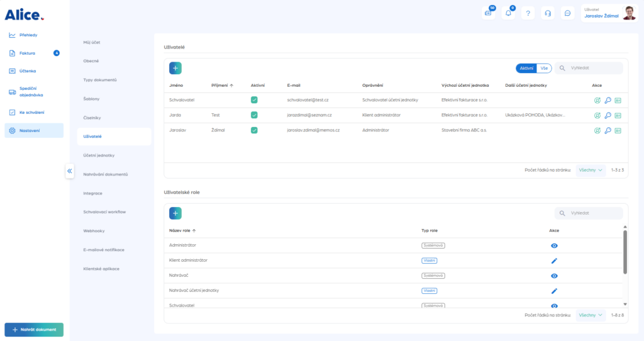This screenshot has width=644, height=341.
Task: Go to Účetní jednotky settings
Action: (x=99, y=155)
